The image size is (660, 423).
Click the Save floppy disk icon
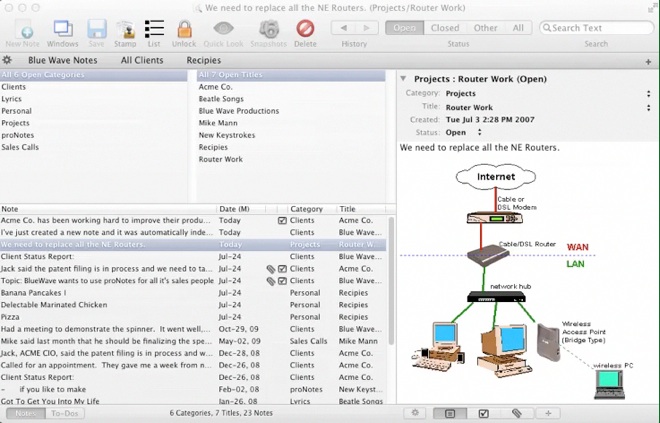point(97,29)
